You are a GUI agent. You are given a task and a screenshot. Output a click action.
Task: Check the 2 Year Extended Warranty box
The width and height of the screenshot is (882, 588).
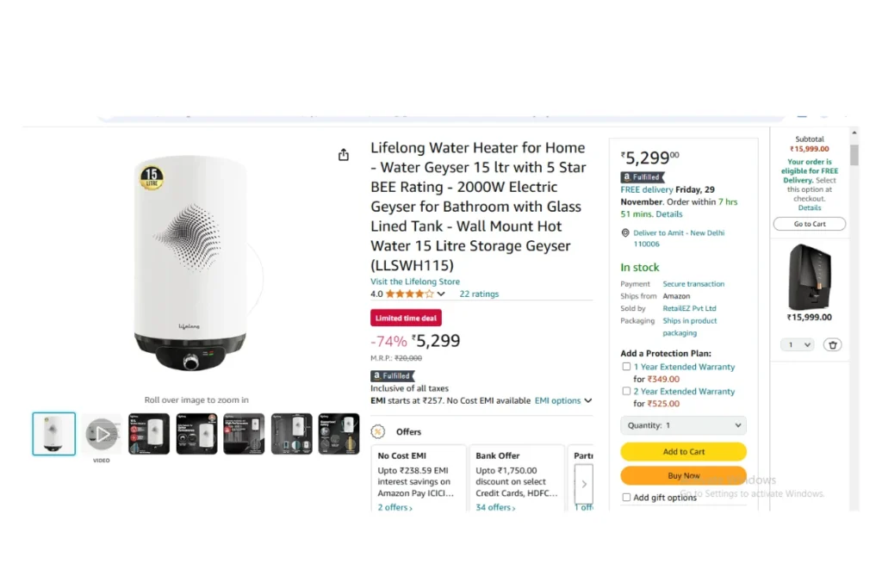coord(626,391)
